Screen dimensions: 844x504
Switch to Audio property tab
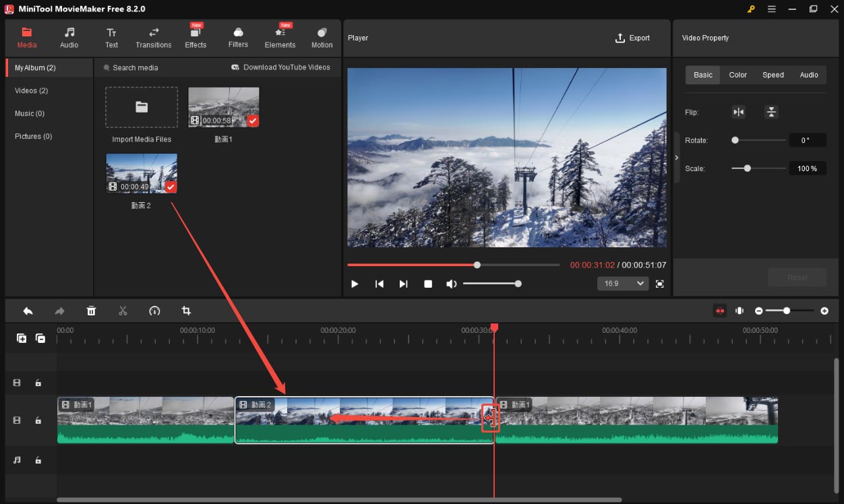pyautogui.click(x=809, y=75)
